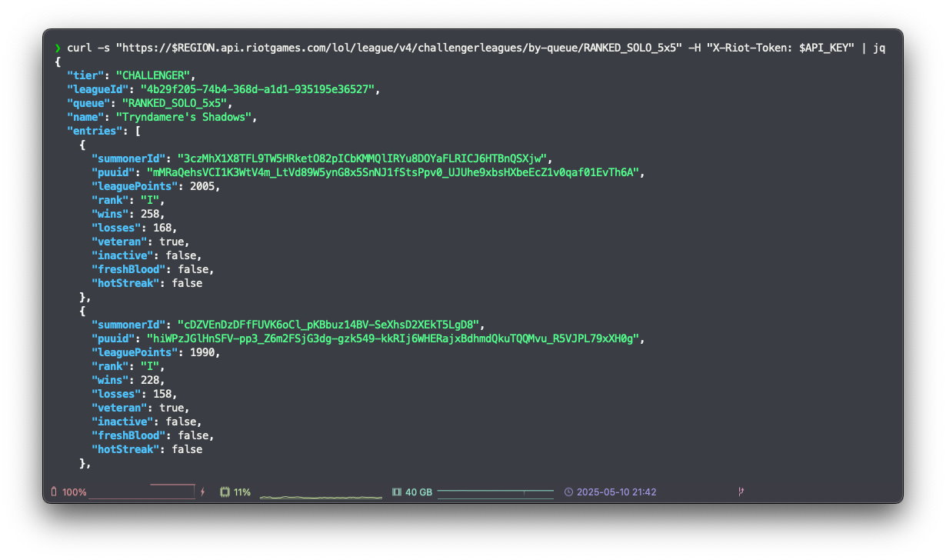Screen dimensions: 946x560
Task: Select the charging lightning bolt icon
Action: pos(202,492)
